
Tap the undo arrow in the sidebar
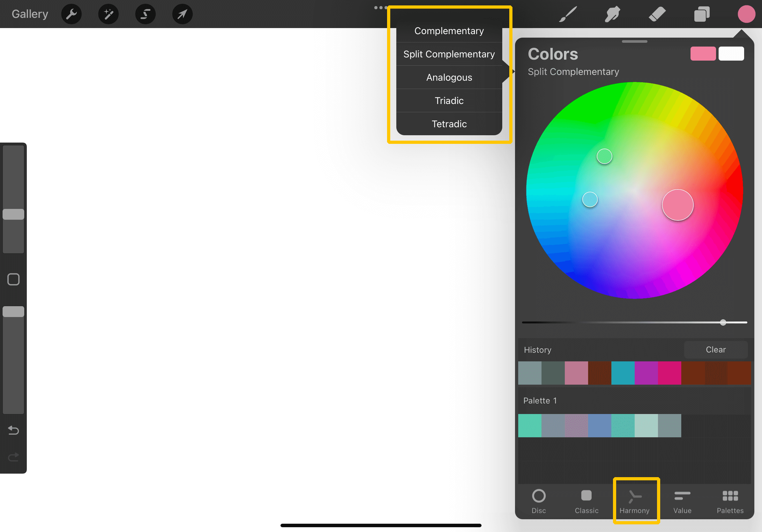point(13,430)
